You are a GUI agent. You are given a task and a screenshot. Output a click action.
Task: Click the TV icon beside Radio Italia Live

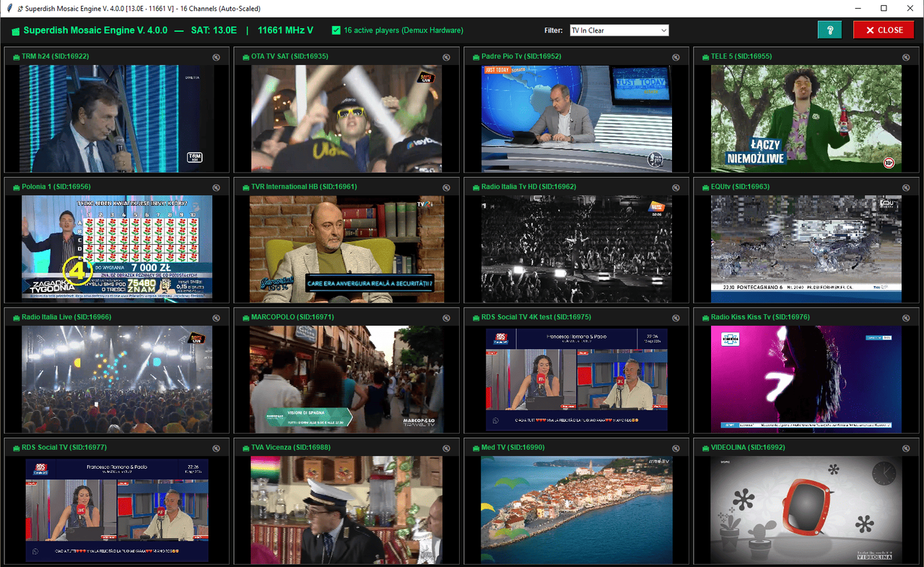[16, 317]
